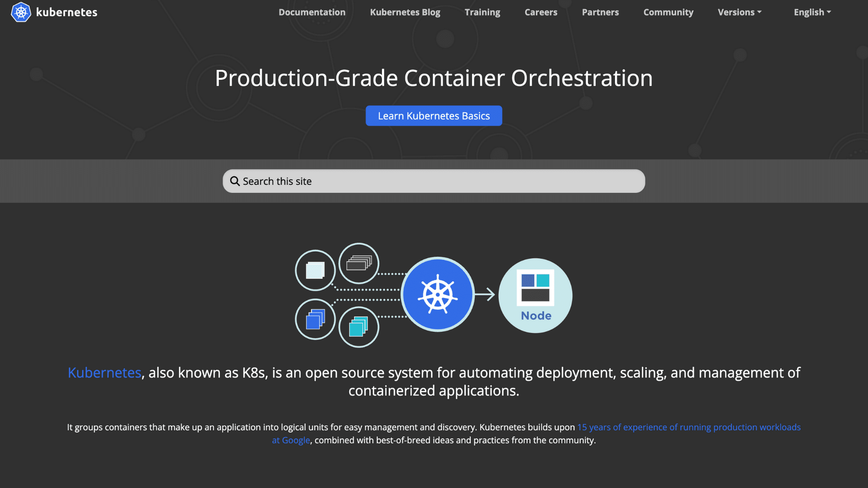Image resolution: width=868 pixels, height=488 pixels.
Task: Click the Node circle icon in the diagram
Action: click(x=535, y=295)
